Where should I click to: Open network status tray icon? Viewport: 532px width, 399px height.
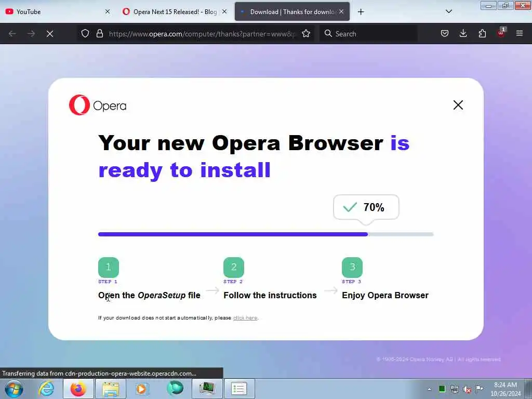pos(454,389)
